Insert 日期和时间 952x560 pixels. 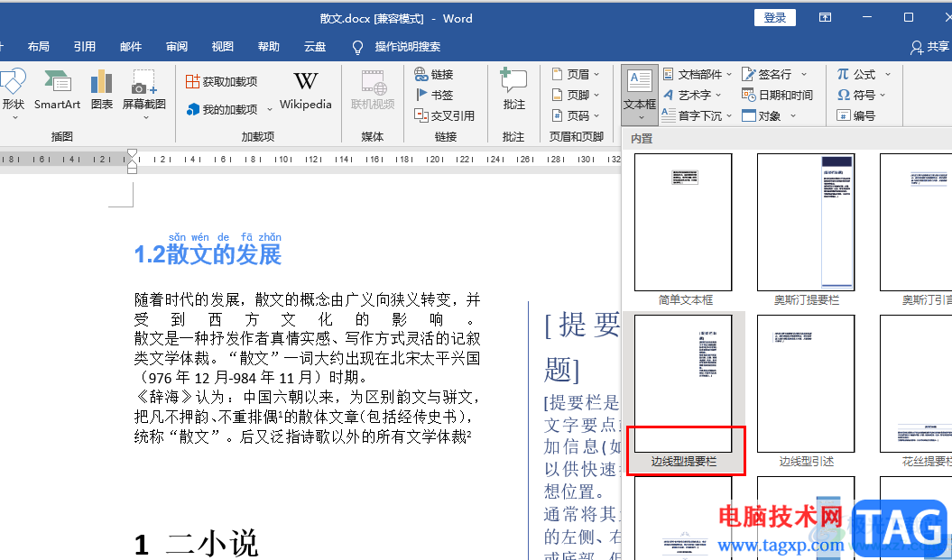click(x=777, y=96)
